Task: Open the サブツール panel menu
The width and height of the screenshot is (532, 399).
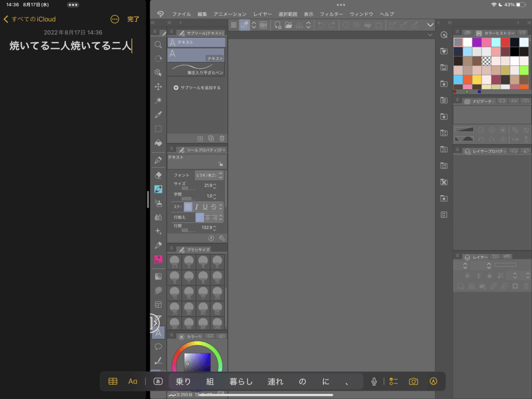Action: (172, 32)
